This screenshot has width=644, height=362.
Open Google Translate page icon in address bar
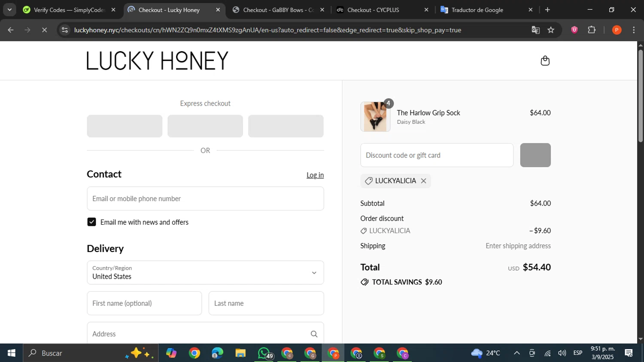coord(535,30)
